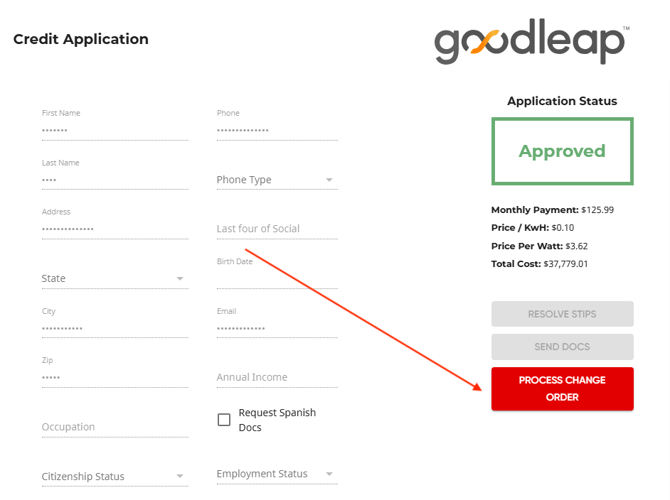Expand the Employment Status dropdown

pyautogui.click(x=276, y=474)
